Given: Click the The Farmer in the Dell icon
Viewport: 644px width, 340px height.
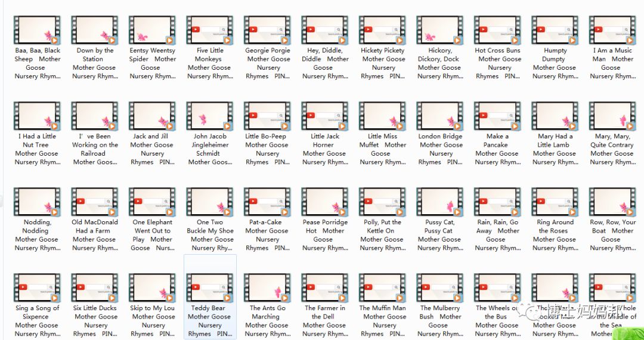Looking at the screenshot, I should [324, 288].
